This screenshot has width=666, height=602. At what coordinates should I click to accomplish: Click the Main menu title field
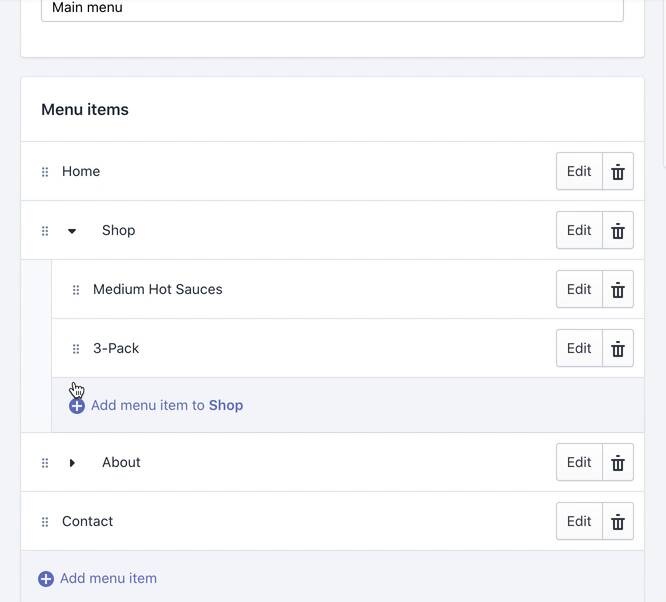[332, 9]
